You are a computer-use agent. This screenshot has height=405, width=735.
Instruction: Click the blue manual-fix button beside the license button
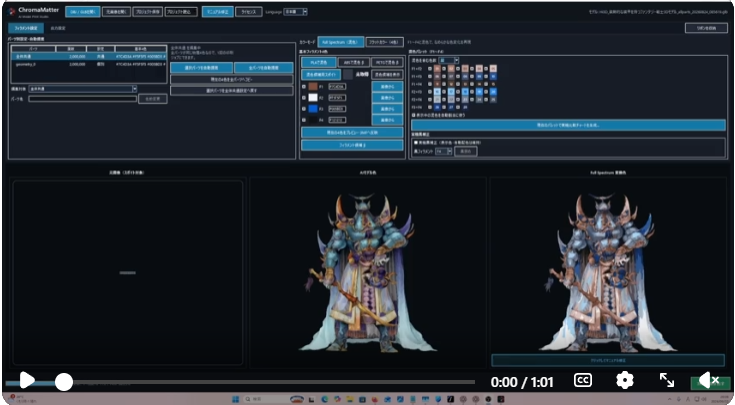click(x=218, y=12)
